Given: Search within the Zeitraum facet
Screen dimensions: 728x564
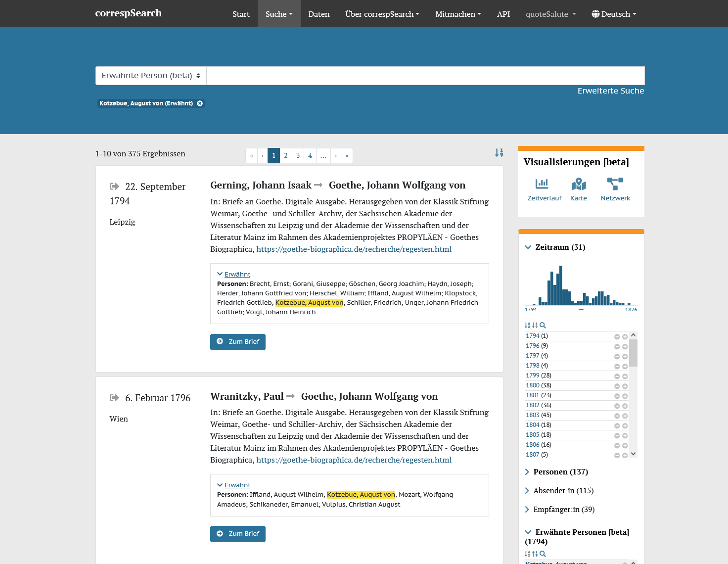Looking at the screenshot, I should 543,325.
